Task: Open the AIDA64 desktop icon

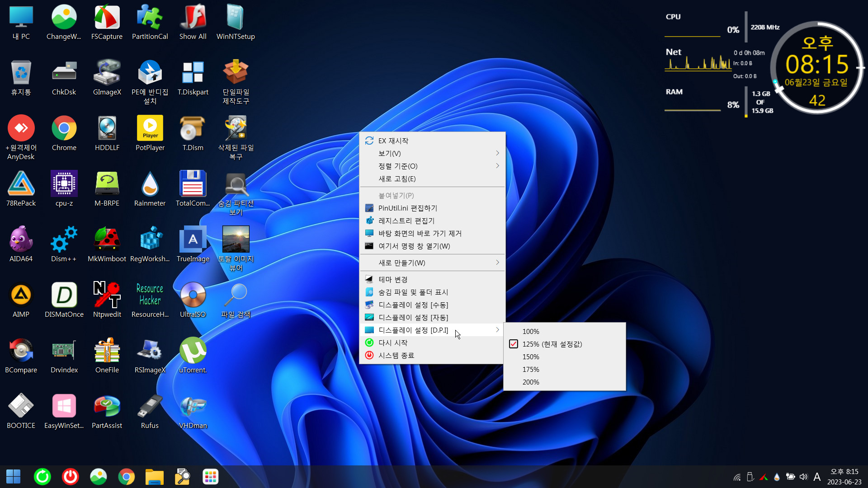Action: point(21,245)
